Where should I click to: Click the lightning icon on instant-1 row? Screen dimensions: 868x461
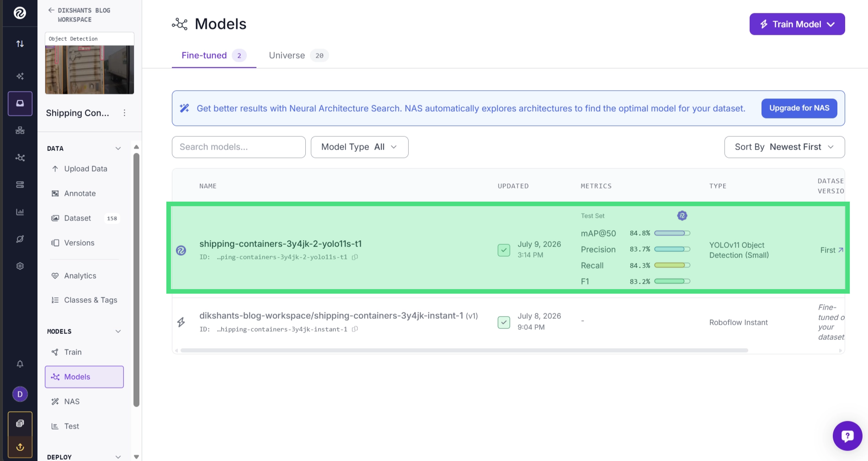[x=181, y=322]
